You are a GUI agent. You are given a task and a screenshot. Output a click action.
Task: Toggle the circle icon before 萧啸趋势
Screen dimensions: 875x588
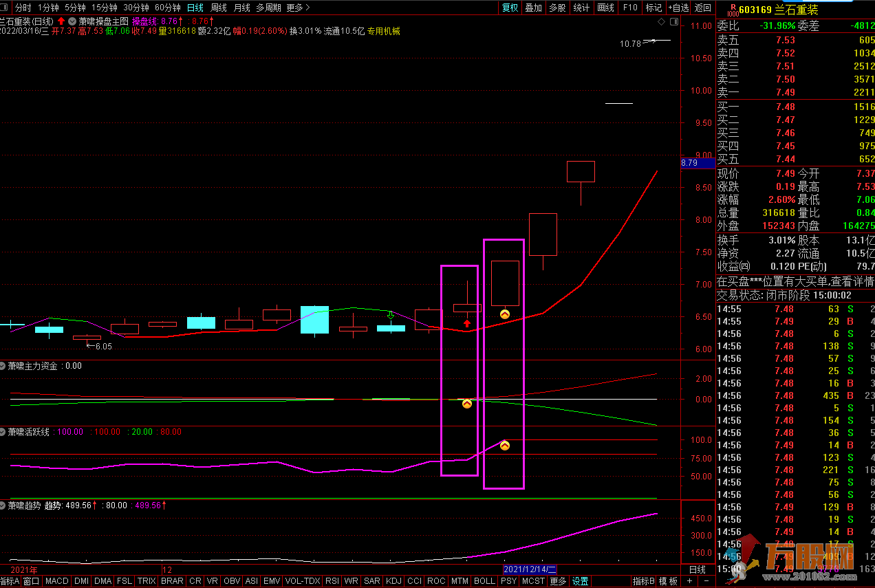3,505
